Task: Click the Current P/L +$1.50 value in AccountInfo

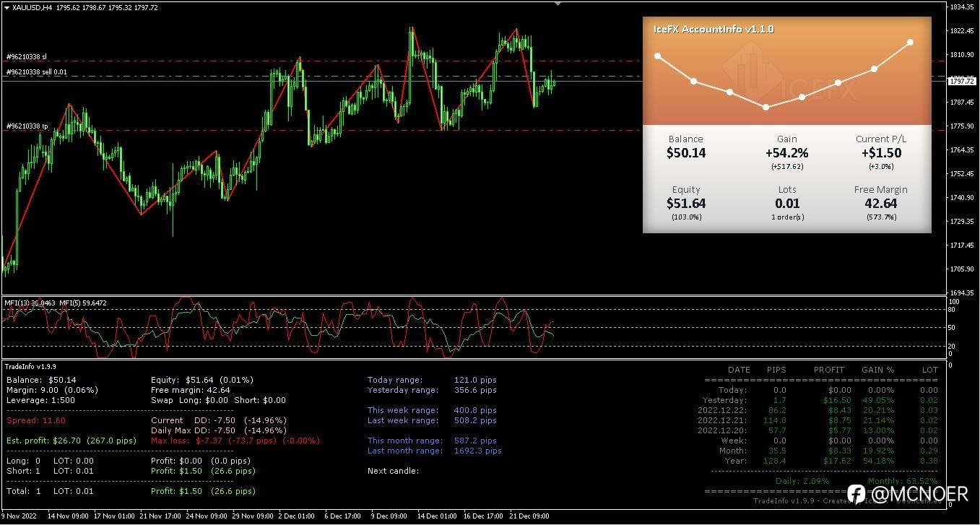Action: (x=881, y=153)
